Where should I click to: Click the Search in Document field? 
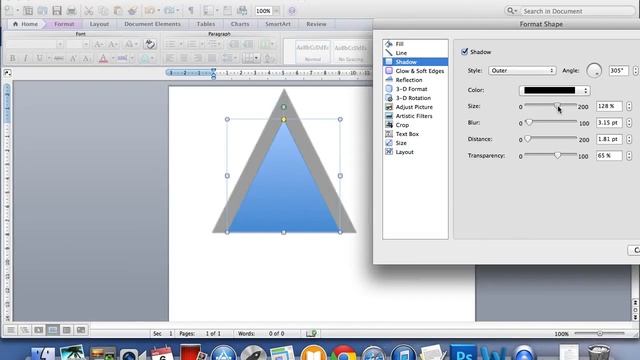[570, 11]
